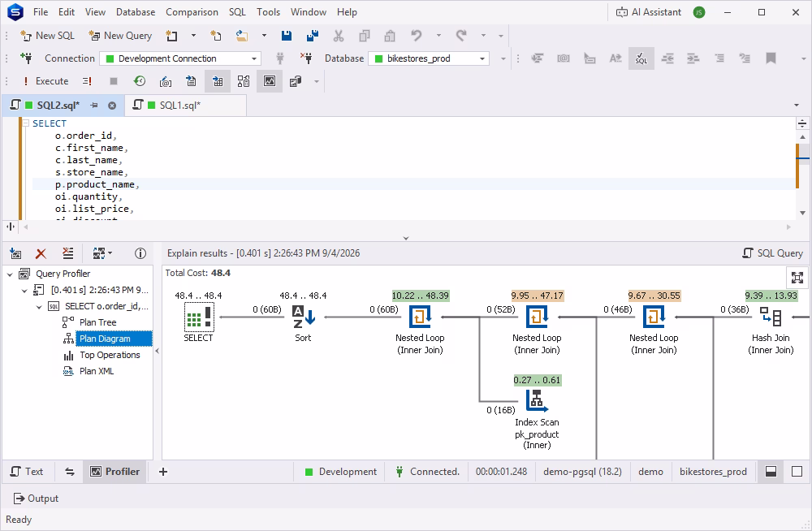Click the editor vertical scrollbar down arrow

803,213
